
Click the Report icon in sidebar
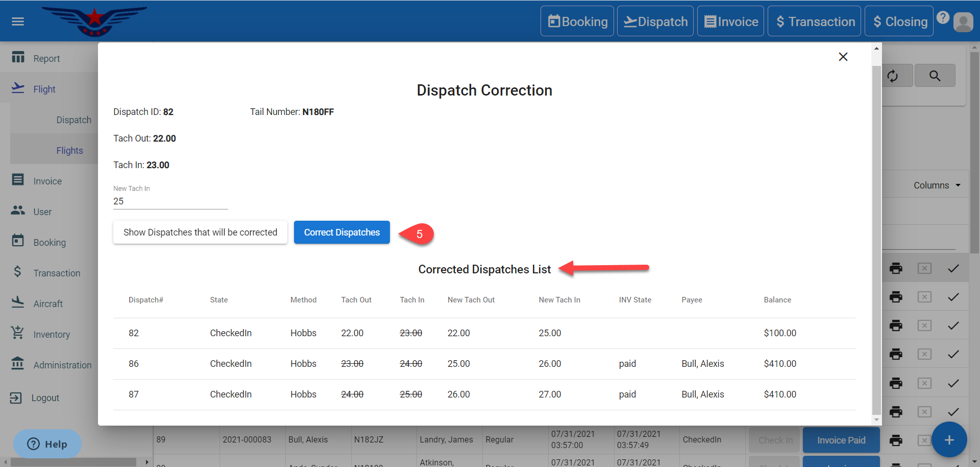18,57
